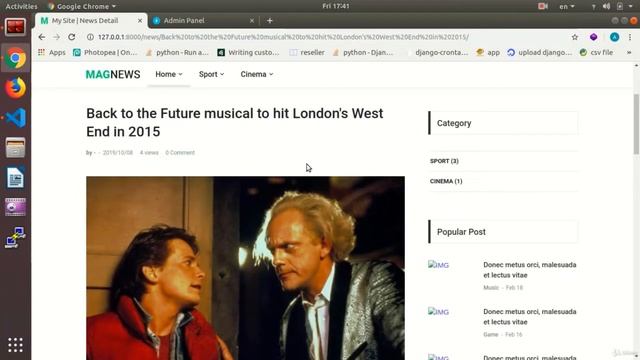The width and height of the screenshot is (640, 360).
Task: Close the Admin Panel tab
Action: tap(252, 20)
